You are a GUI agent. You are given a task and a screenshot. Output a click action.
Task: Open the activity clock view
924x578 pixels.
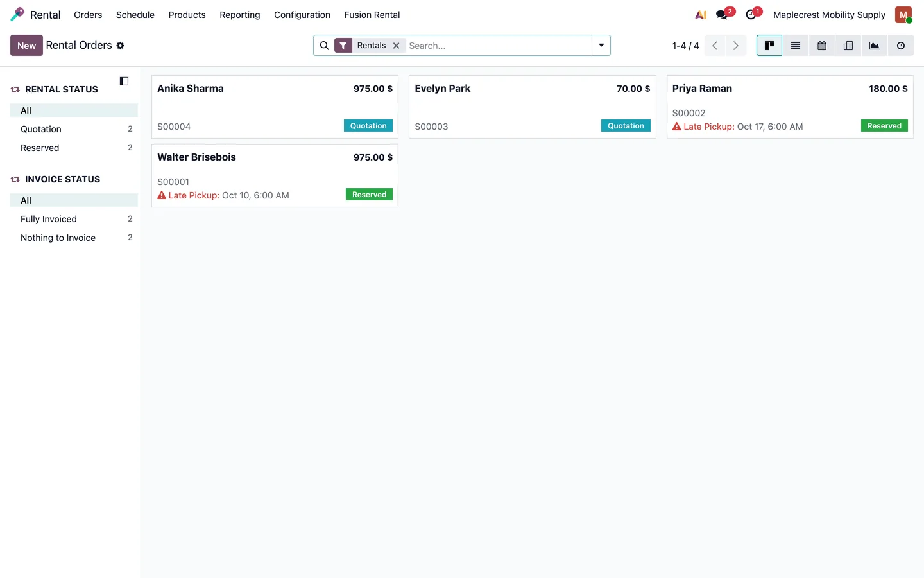(x=901, y=46)
